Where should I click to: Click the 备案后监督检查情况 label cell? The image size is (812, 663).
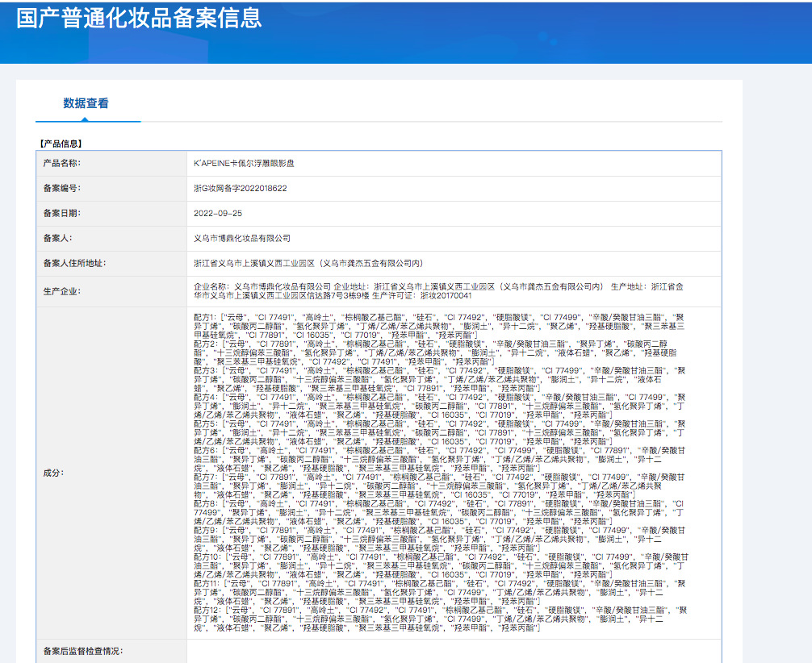pos(111,651)
